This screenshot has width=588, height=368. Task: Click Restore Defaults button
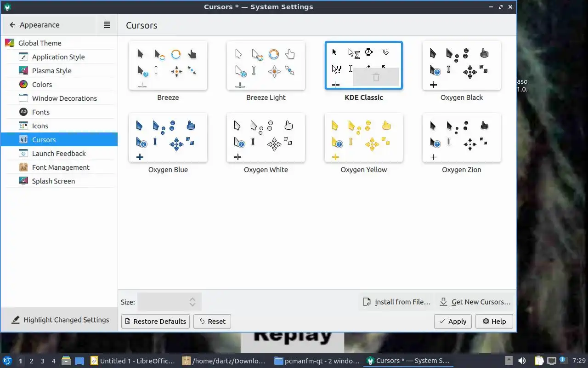pos(155,321)
